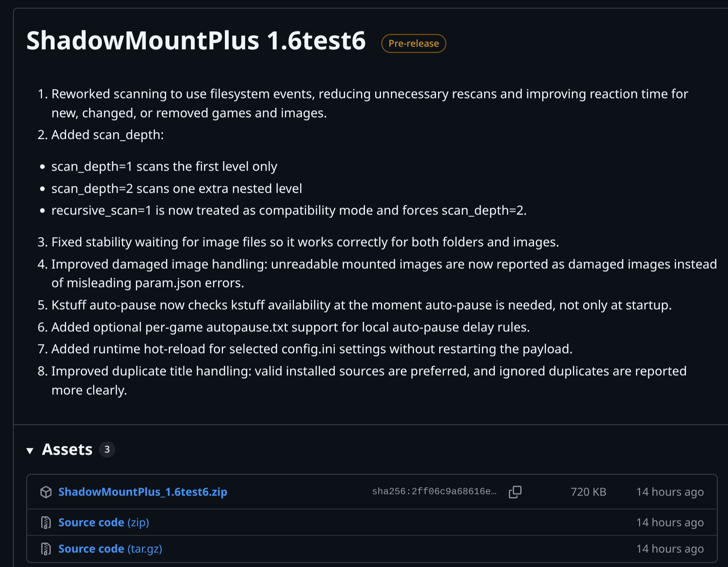The width and height of the screenshot is (728, 567).
Task: Click the Assets count badge showing 3
Action: coord(107,449)
